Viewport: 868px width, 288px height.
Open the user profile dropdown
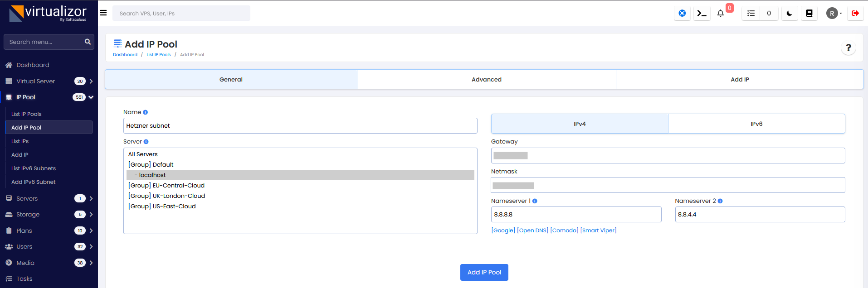click(834, 14)
